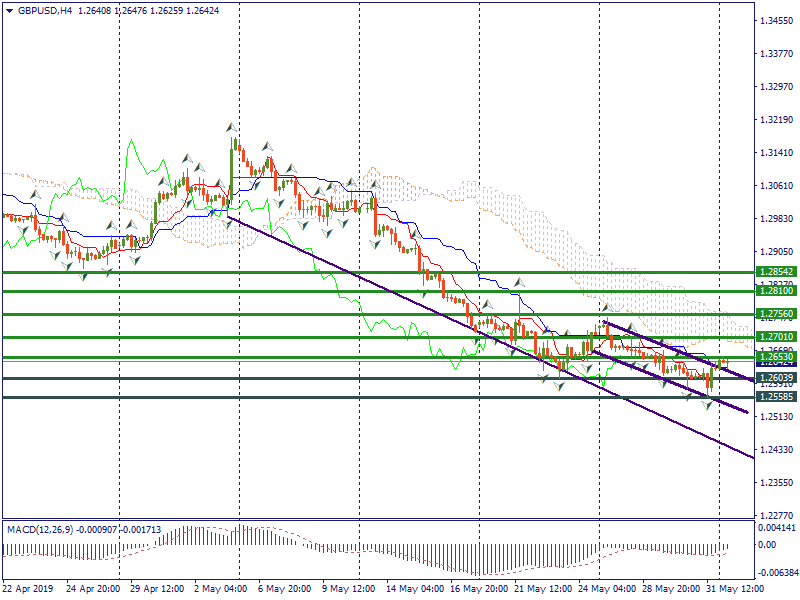This screenshot has height=600, width=800.
Task: Click the GBPUSD,H4 chart title text
Action: (45, 10)
